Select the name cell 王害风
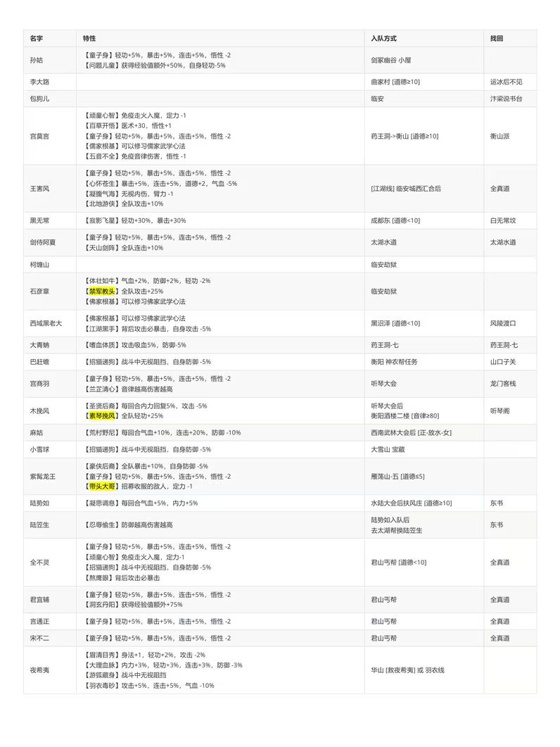This screenshot has height=747, width=560. click(x=39, y=189)
